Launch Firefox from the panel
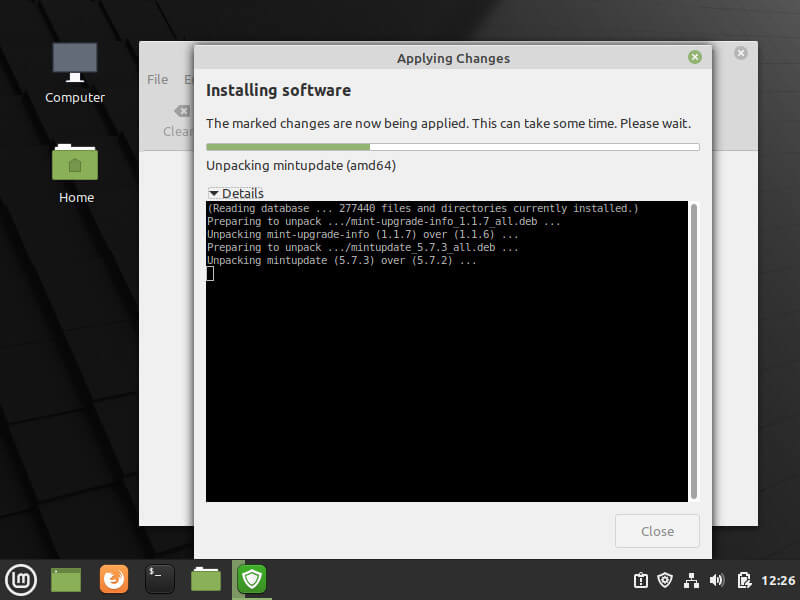The width and height of the screenshot is (800, 600). [114, 579]
